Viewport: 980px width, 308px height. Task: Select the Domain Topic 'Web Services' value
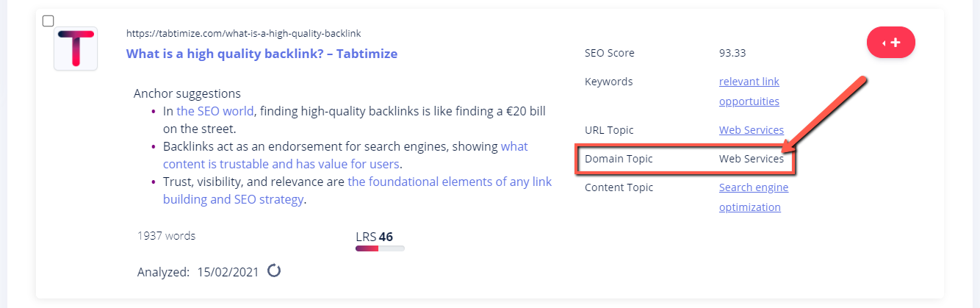(x=752, y=159)
